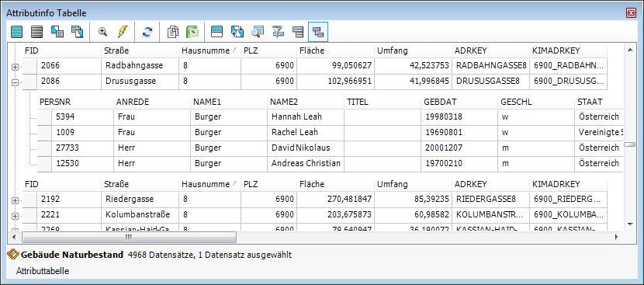Click the ADRKEY cell "RIEDERGASSE8"
The image size is (644, 285).
pos(490,200)
